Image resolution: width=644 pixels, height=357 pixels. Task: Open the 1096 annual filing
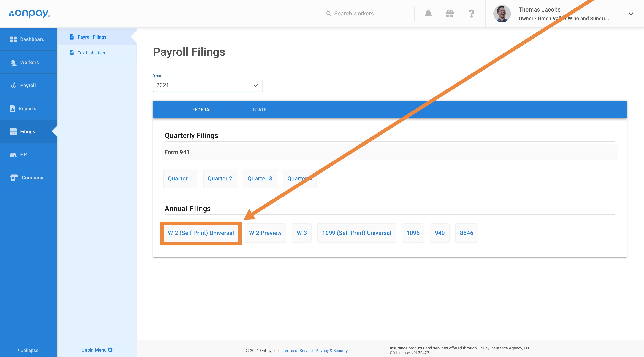[x=413, y=233]
